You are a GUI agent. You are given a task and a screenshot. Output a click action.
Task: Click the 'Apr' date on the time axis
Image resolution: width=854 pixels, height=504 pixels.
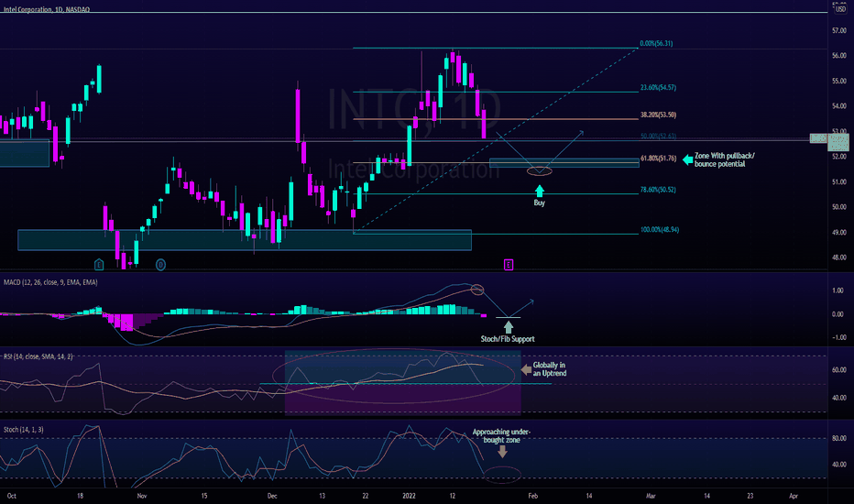pyautogui.click(x=794, y=496)
